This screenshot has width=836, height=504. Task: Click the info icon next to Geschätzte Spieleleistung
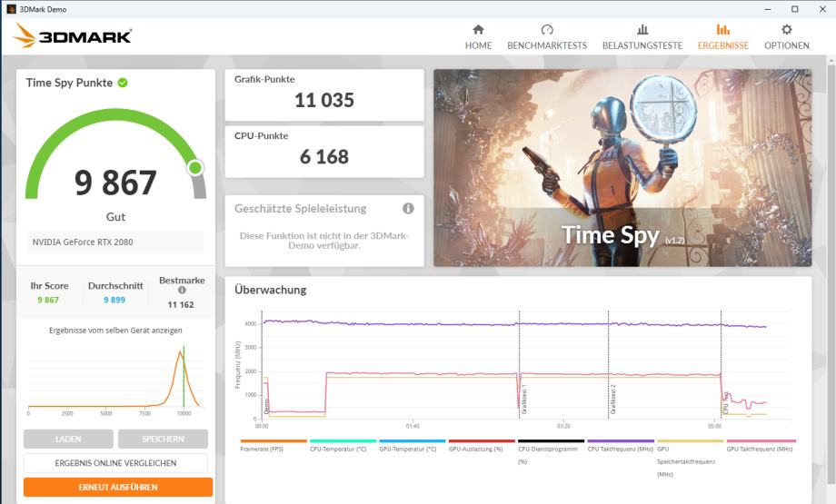408,208
